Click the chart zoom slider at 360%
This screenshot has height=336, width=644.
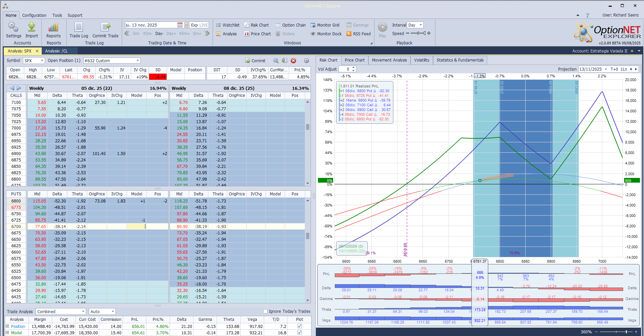(626, 332)
